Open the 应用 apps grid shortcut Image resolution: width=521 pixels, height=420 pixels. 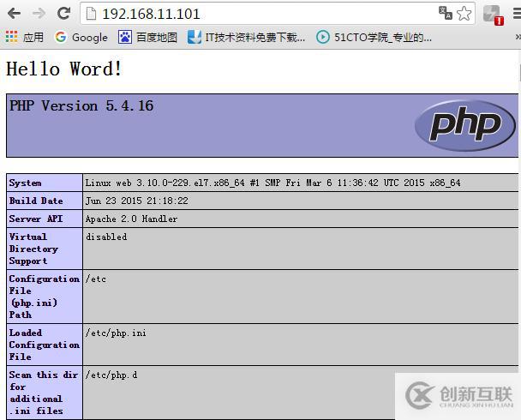tap(25, 37)
